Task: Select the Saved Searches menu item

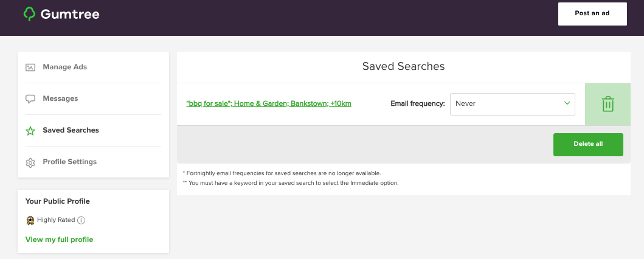Action: (71, 130)
